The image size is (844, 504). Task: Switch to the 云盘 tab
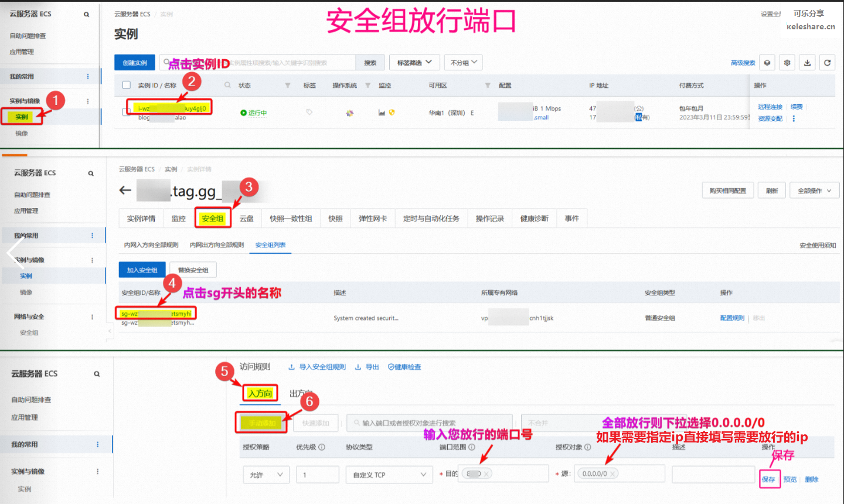point(247,219)
